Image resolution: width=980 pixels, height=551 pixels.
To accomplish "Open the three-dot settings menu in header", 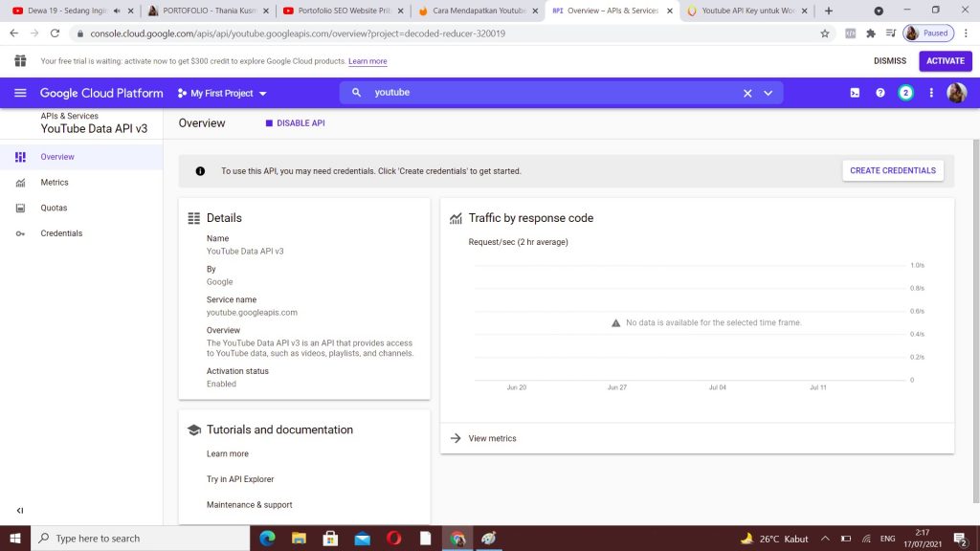I will tap(931, 93).
